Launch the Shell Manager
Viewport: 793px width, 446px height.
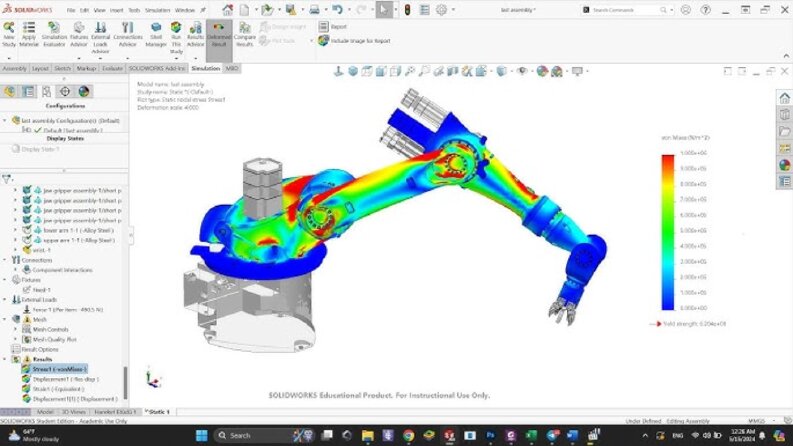(156, 34)
